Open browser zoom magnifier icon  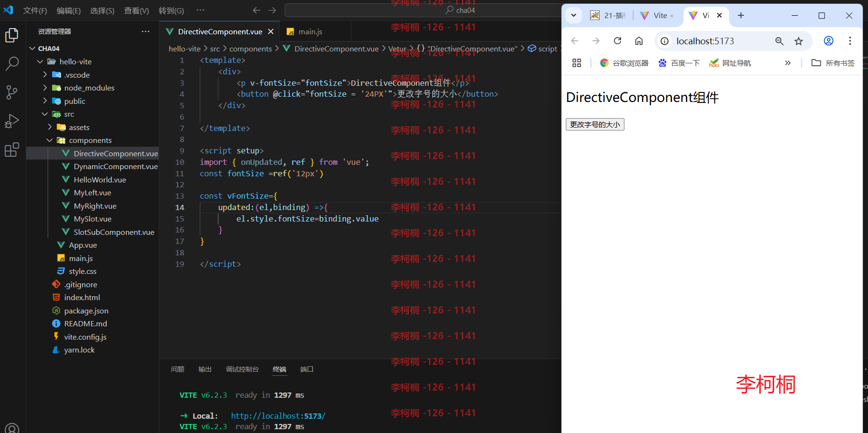(779, 41)
